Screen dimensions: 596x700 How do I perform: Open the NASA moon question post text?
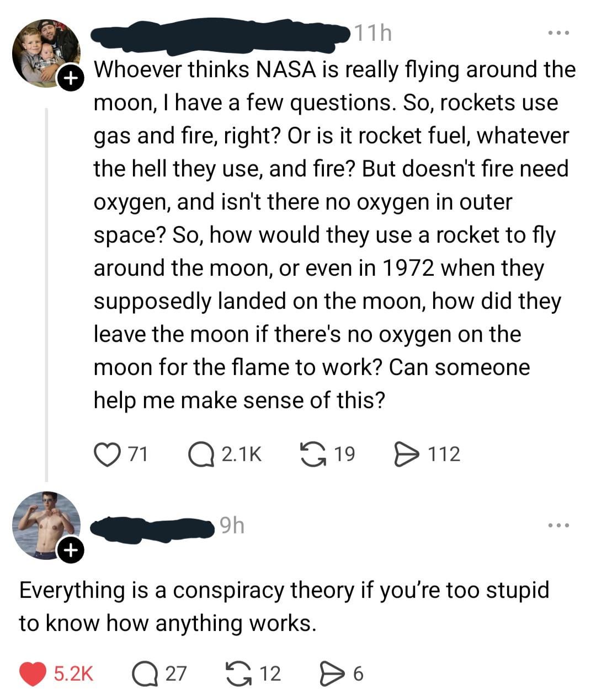331,234
